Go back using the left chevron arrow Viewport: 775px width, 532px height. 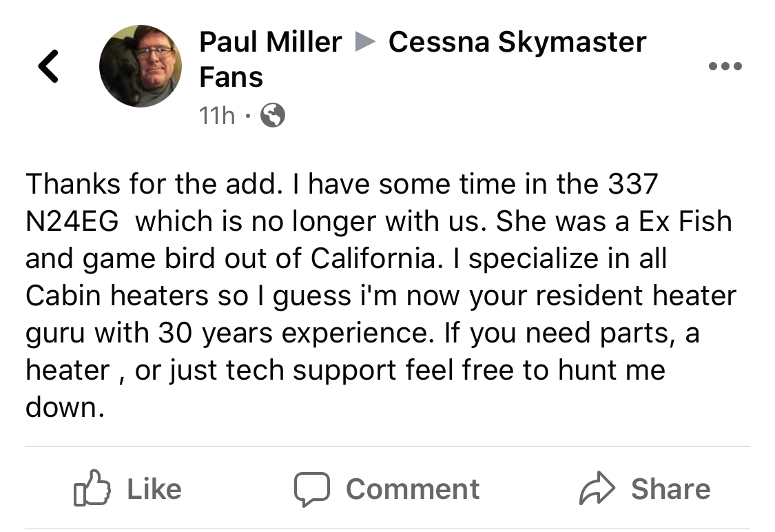[48, 66]
